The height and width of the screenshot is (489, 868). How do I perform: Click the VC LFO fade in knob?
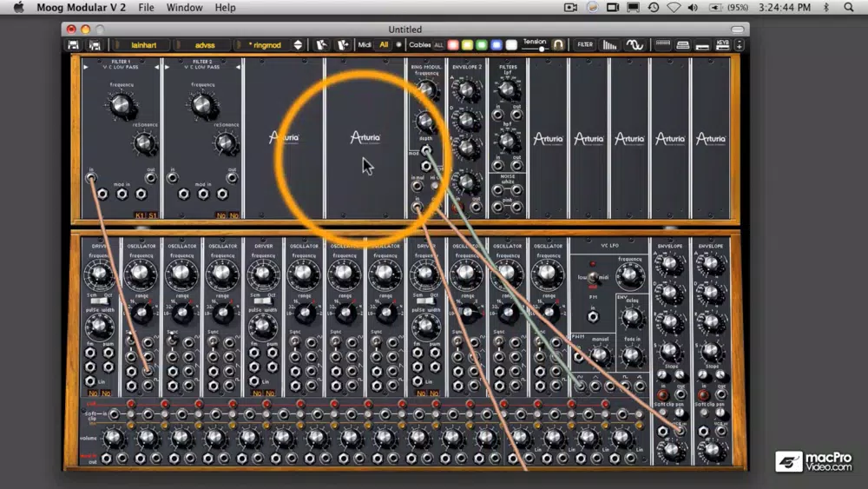[x=632, y=357]
